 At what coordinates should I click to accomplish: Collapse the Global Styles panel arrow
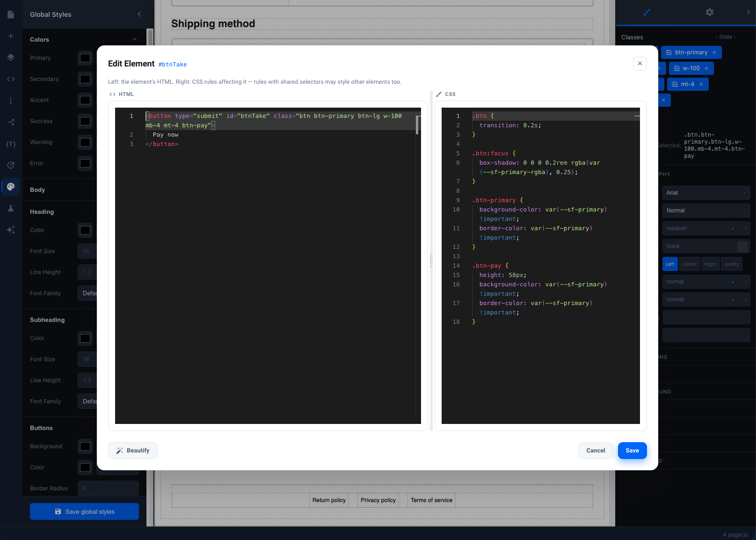point(139,14)
